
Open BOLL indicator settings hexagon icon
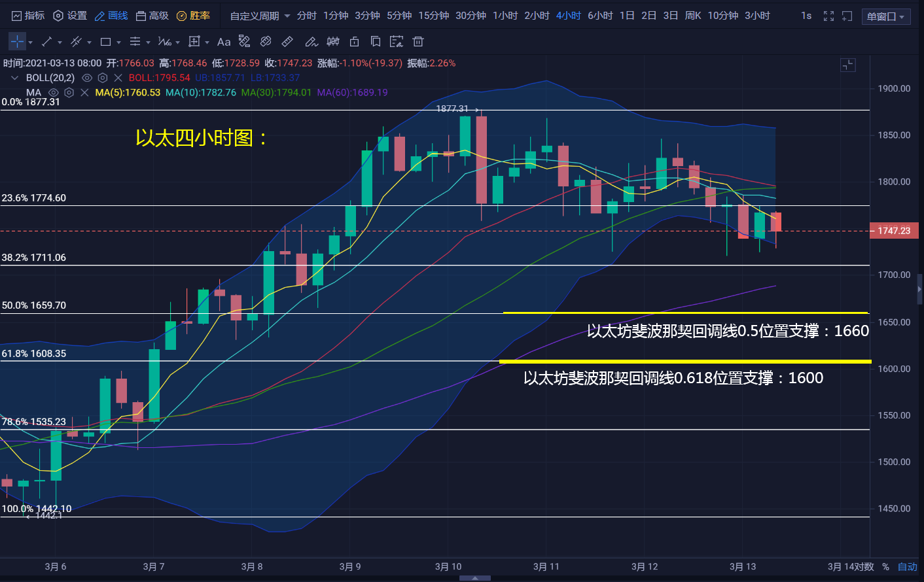point(102,78)
